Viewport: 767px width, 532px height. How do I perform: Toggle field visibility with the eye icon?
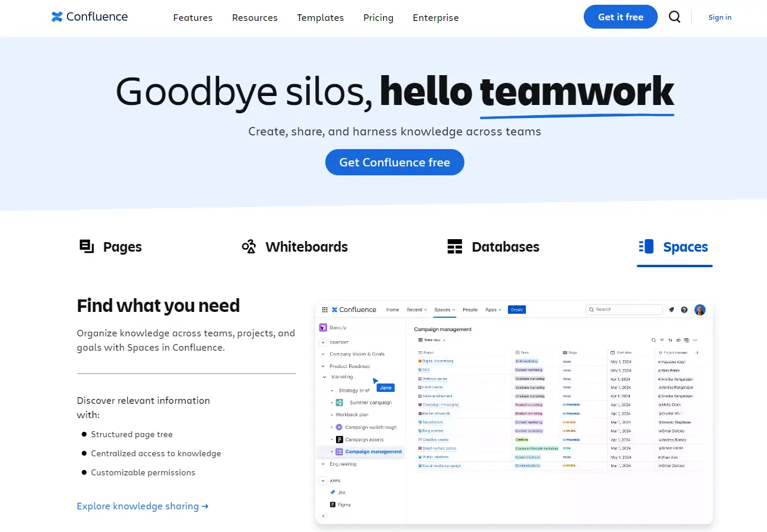[x=679, y=339]
